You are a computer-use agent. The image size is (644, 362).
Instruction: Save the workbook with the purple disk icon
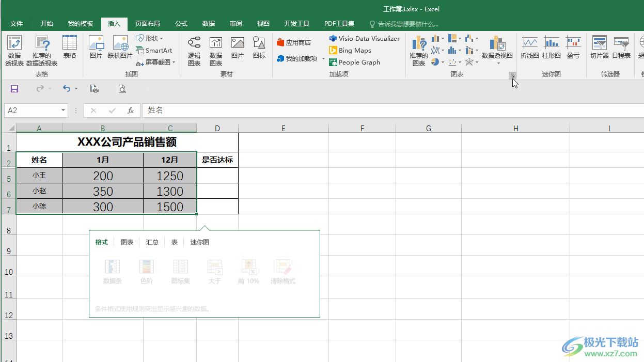coord(14,89)
